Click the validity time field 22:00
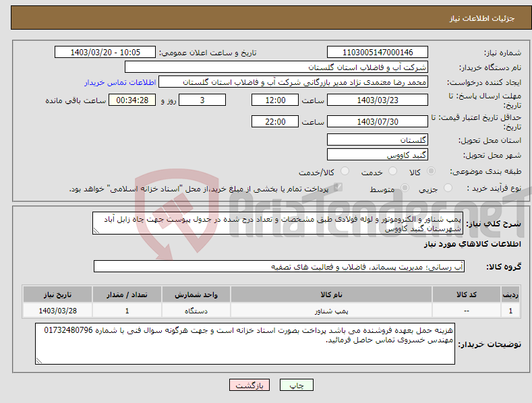The image size is (532, 403). [x=275, y=121]
